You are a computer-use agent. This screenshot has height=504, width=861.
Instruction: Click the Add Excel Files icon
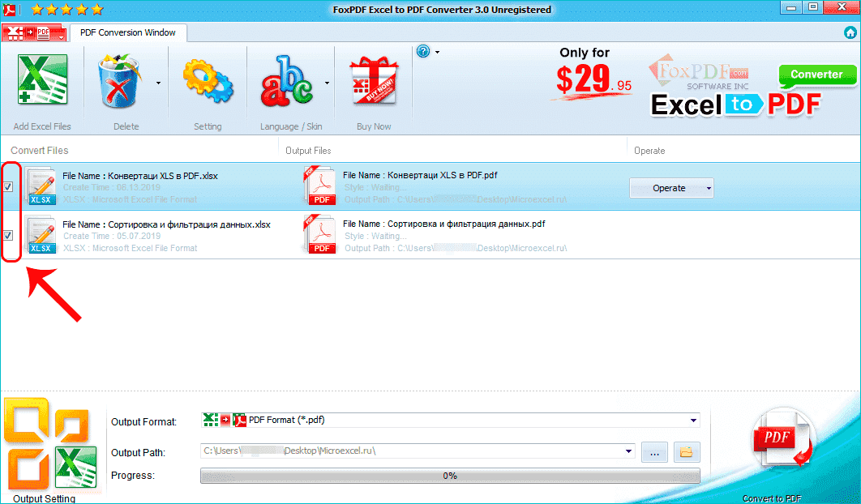pyautogui.click(x=42, y=80)
